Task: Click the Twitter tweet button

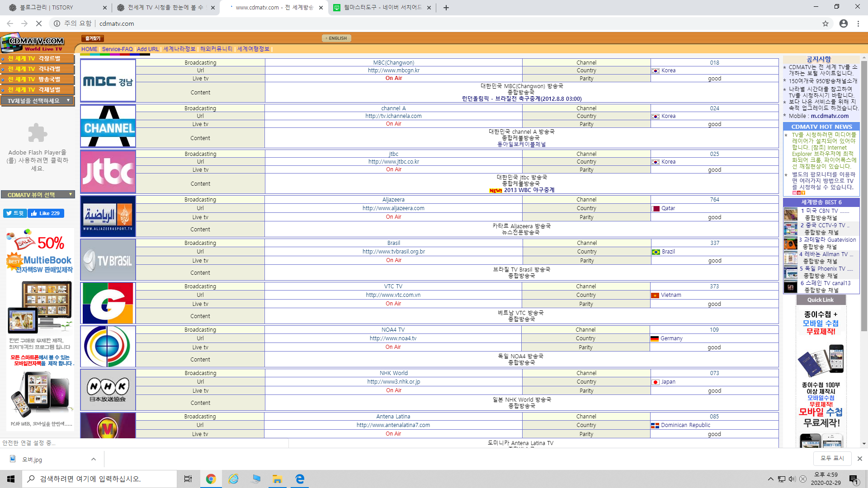Action: click(15, 213)
